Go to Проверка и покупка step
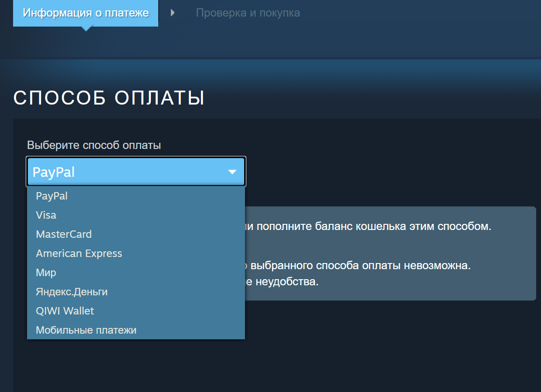The width and height of the screenshot is (541, 392). tap(248, 13)
